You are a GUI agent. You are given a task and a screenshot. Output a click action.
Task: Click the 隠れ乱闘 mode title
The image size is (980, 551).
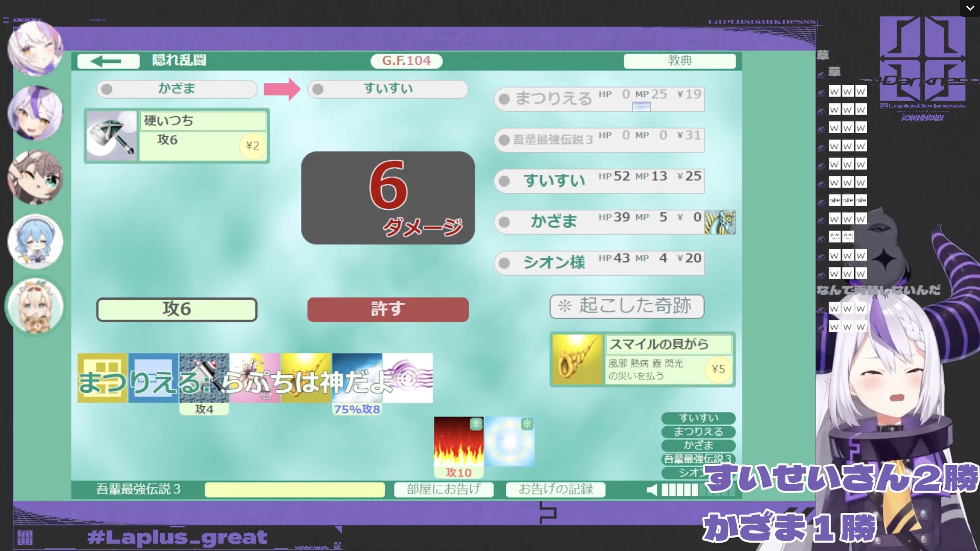(x=179, y=60)
